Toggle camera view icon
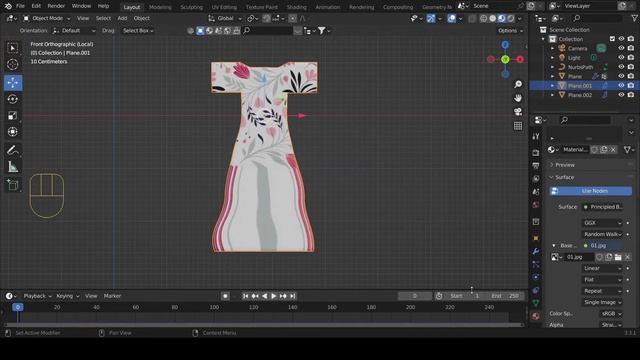 point(518,112)
